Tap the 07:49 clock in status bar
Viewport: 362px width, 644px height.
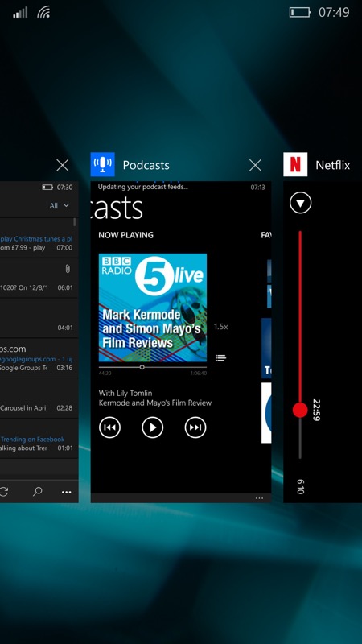tap(334, 12)
